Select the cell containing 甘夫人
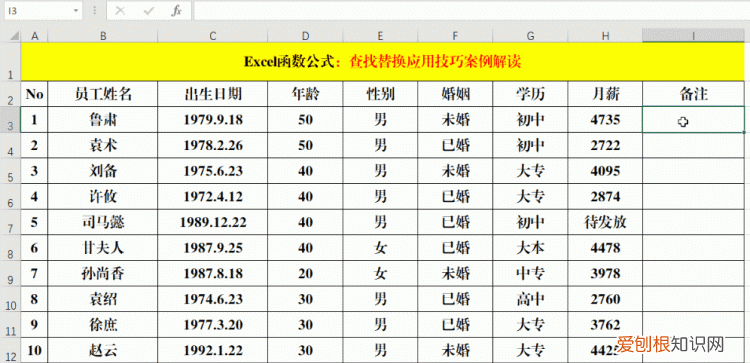Screen dimensions: 750x363 point(103,248)
